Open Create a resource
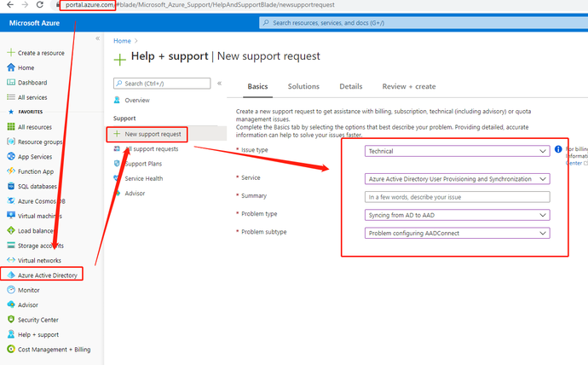This screenshot has height=365, width=588. 41,53
